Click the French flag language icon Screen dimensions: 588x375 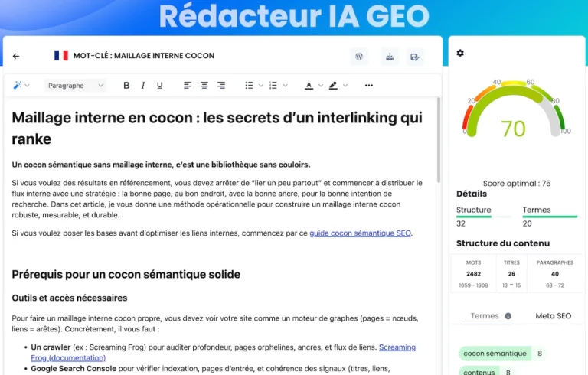(x=61, y=56)
